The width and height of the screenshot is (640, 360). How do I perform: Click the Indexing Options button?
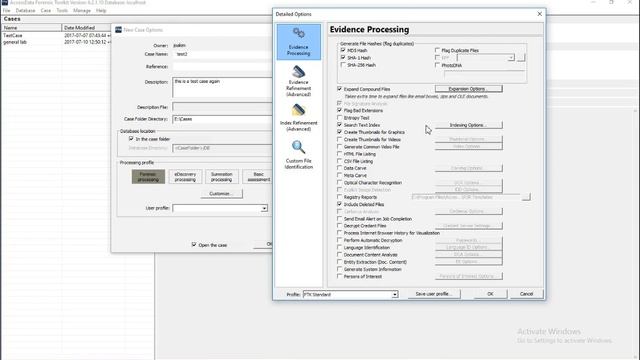(469, 125)
